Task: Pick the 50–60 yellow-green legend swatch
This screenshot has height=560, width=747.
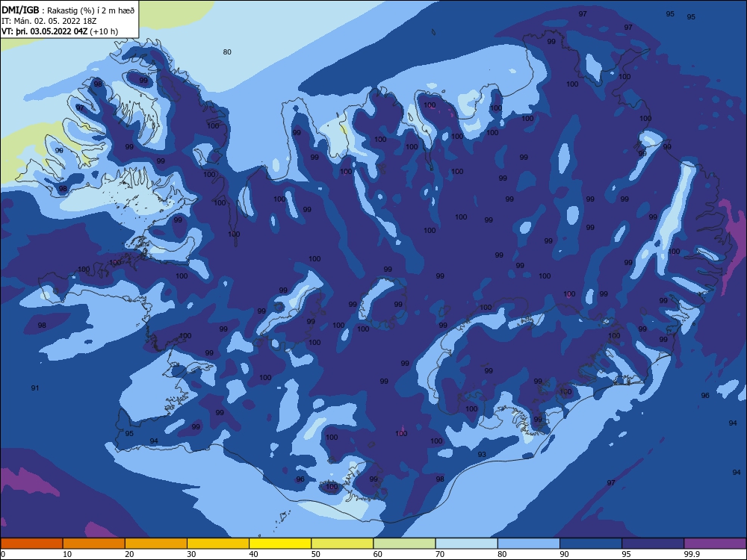Action: 343,544
